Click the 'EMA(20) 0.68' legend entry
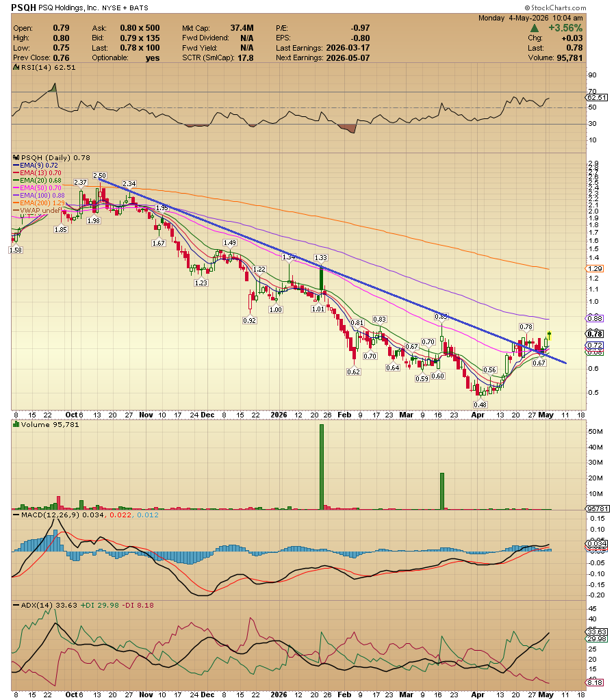The image size is (616, 700). pos(38,181)
